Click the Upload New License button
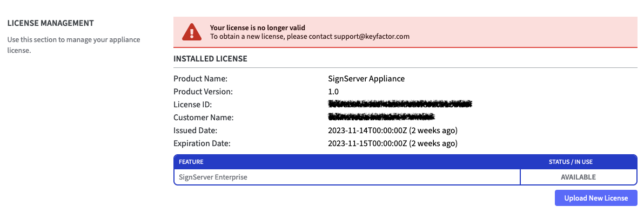This screenshot has height=220, width=644. tap(596, 198)
